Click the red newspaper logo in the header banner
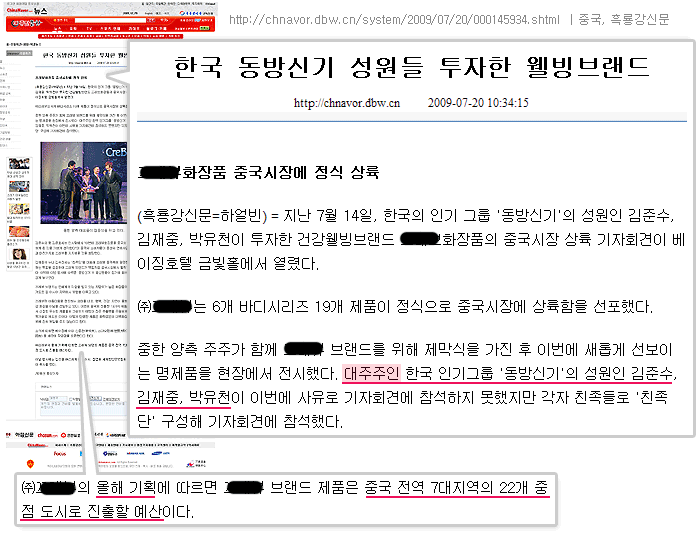This screenshot has width=699, height=535. [28, 22]
